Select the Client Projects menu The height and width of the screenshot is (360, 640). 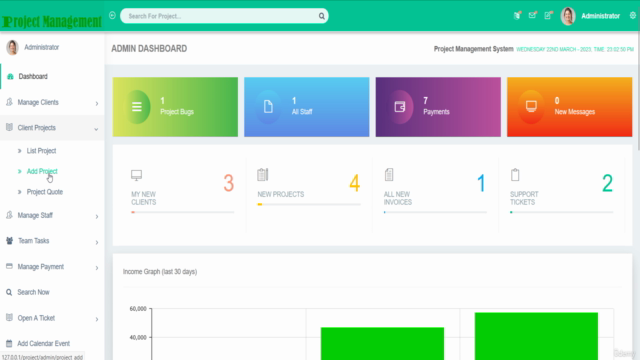(52, 128)
